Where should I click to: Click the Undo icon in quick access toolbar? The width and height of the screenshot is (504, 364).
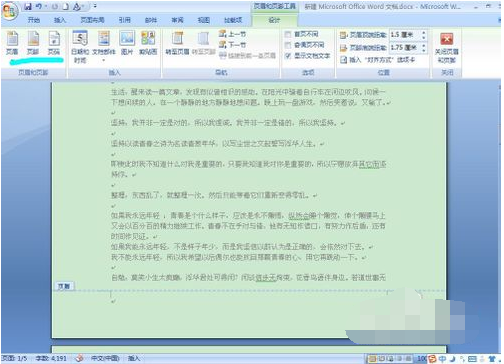(x=39, y=6)
